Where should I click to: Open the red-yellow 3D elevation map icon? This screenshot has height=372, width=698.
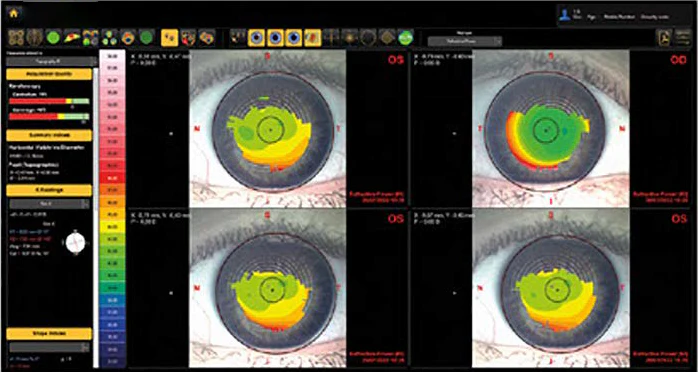tap(72, 37)
